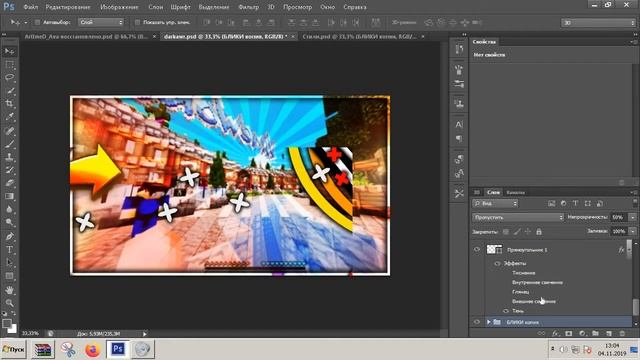The width and height of the screenshot is (640, 360).
Task: Toggle the Автовыбор checkbox
Action: (37, 22)
